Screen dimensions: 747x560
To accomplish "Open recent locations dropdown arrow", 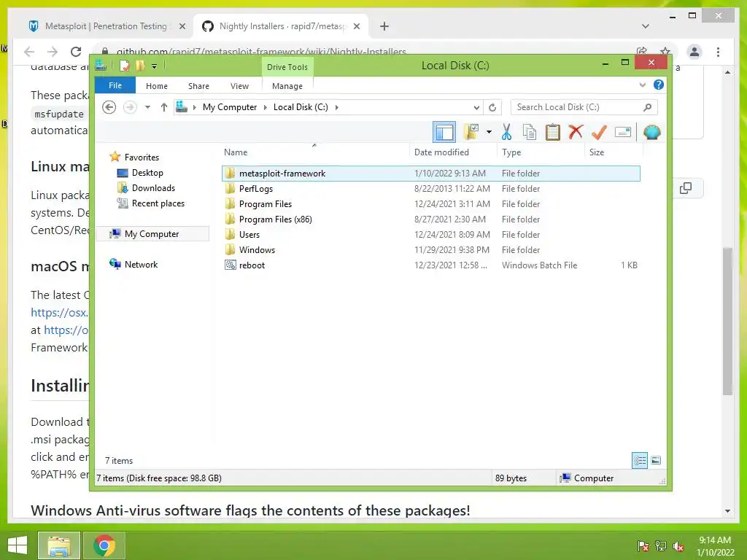I will click(147, 107).
